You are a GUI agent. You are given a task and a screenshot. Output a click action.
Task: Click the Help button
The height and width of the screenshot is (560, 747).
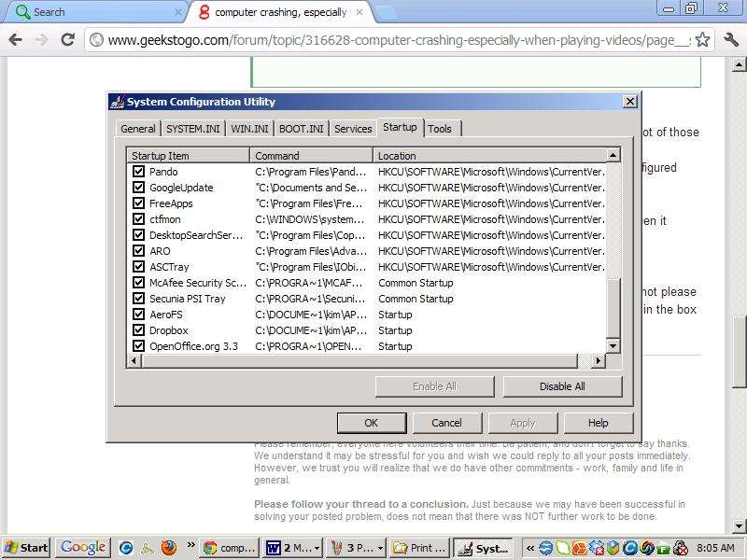click(x=599, y=423)
